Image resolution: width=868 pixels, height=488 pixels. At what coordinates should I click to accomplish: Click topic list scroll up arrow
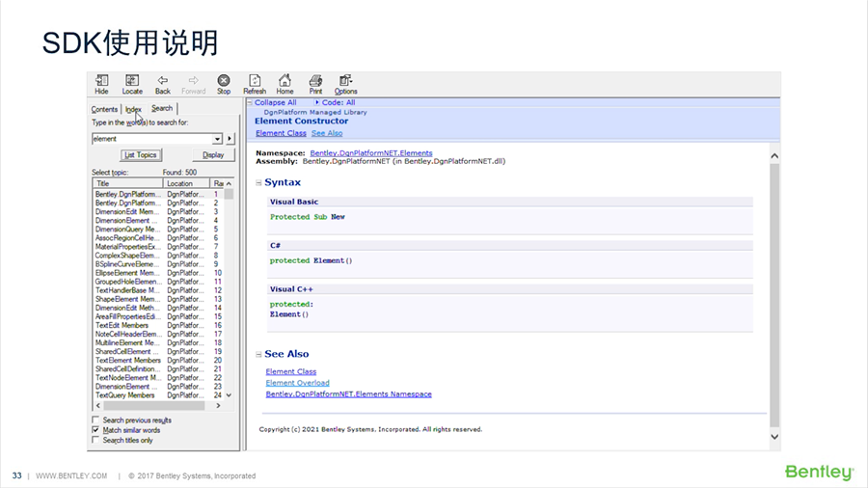point(229,183)
